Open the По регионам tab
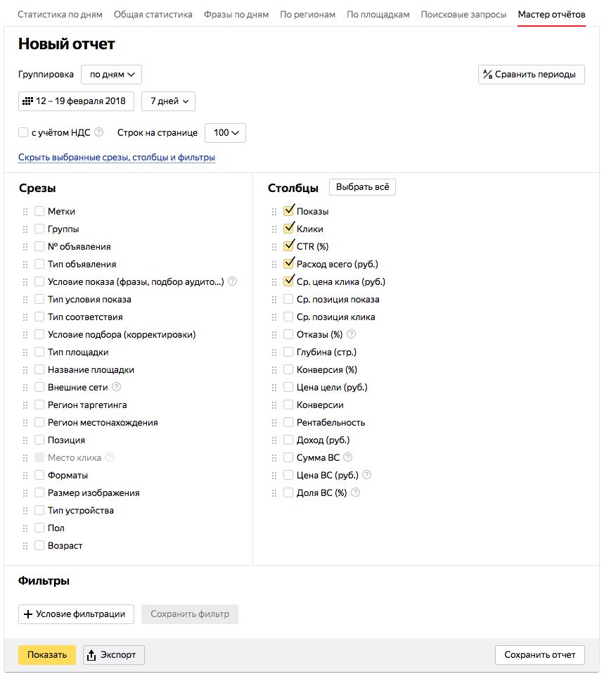The width and height of the screenshot is (616, 686). click(x=307, y=15)
